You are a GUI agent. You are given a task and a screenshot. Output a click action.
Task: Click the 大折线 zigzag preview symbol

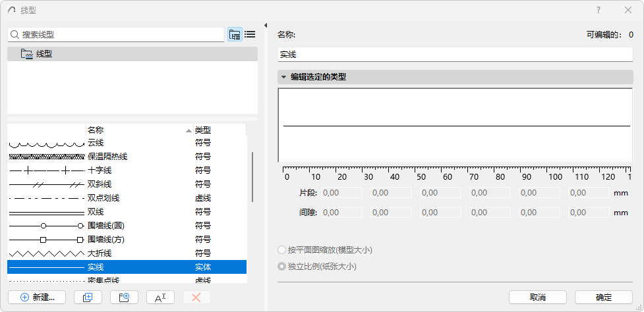(46, 253)
